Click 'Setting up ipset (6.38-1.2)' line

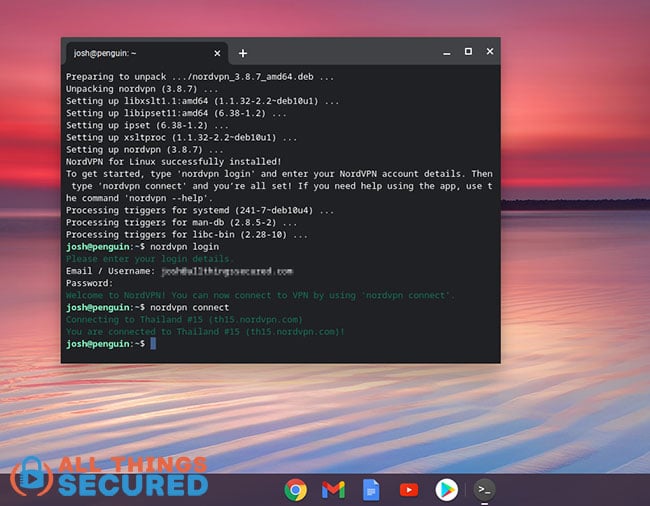147,125
